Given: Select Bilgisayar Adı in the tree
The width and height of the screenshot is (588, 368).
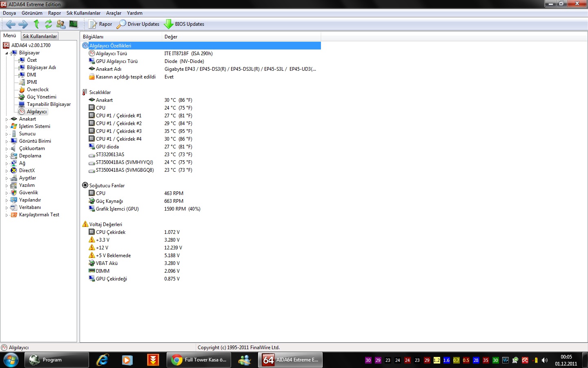Looking at the screenshot, I should (x=41, y=67).
